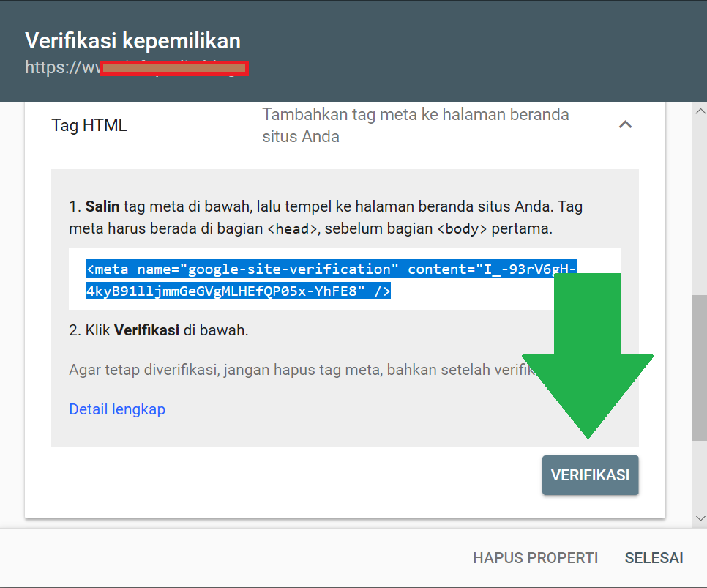Click the meta tag line ending in YhFE8

[238, 291]
